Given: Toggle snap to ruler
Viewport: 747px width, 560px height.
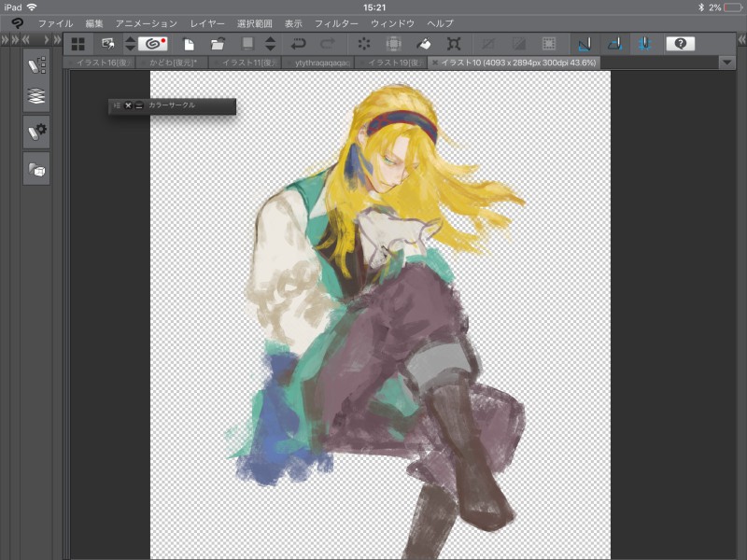Looking at the screenshot, I should click(x=584, y=44).
